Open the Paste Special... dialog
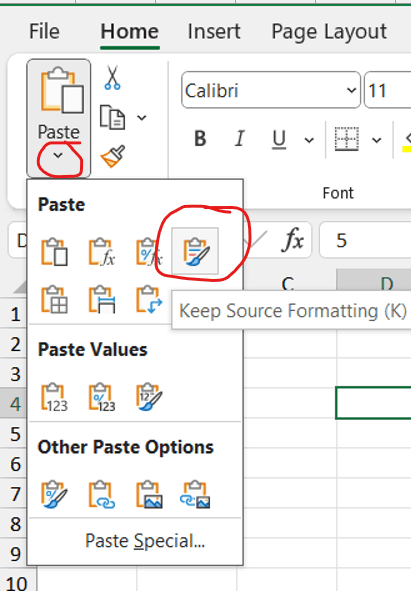411x591 pixels. (x=145, y=541)
